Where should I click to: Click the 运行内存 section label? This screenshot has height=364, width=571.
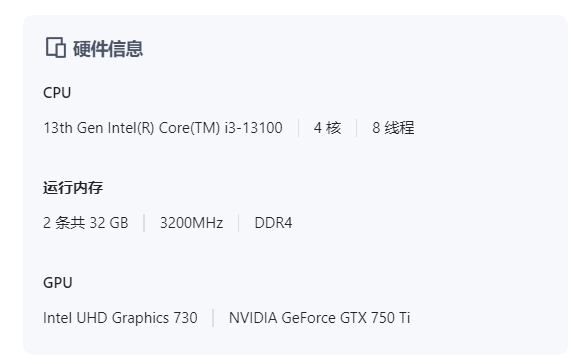click(73, 188)
